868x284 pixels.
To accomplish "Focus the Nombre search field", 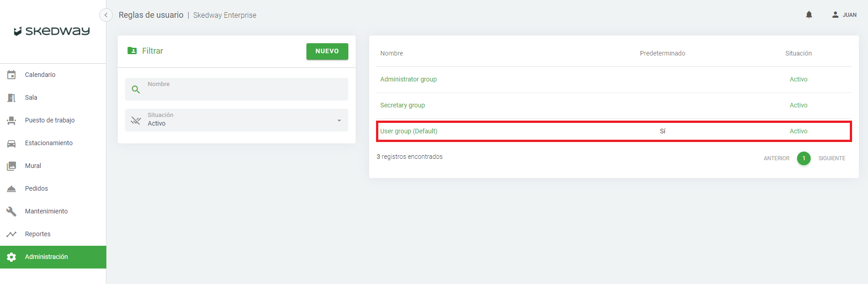I will click(x=246, y=90).
